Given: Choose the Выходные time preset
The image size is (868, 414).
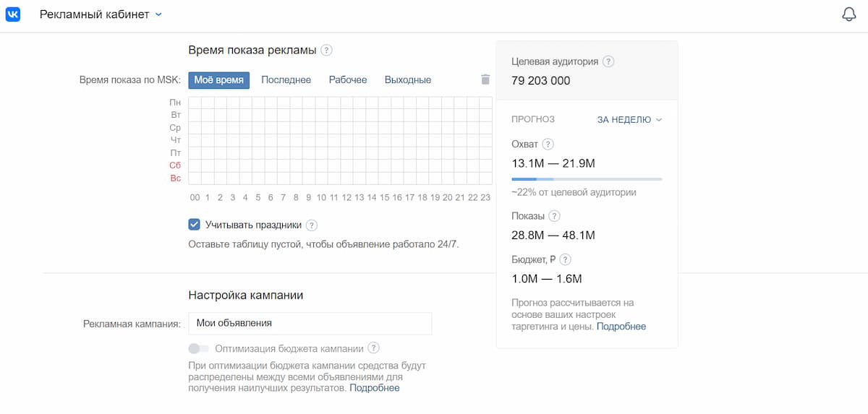Looking at the screenshot, I should [408, 80].
